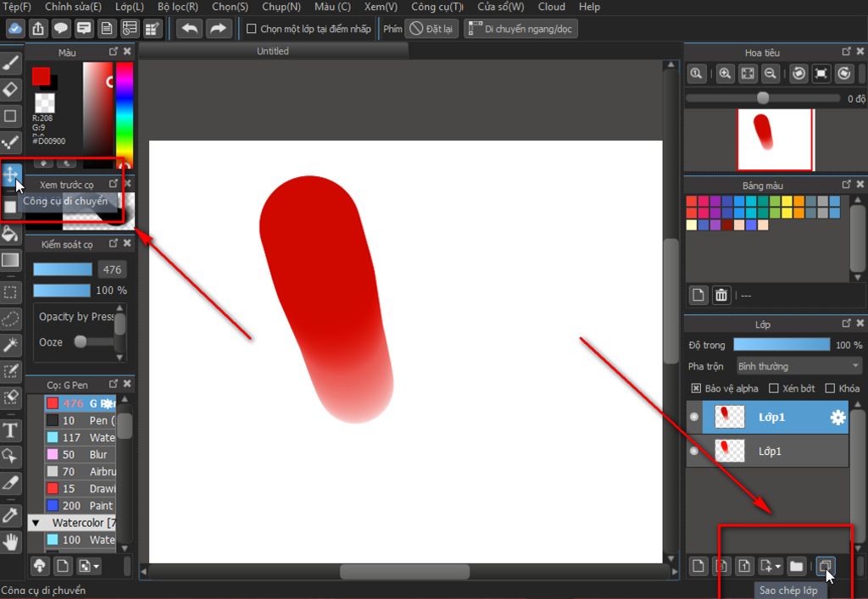Click the Navigator canvas preview thumbnail
This screenshot has height=599, width=868.
776,140
